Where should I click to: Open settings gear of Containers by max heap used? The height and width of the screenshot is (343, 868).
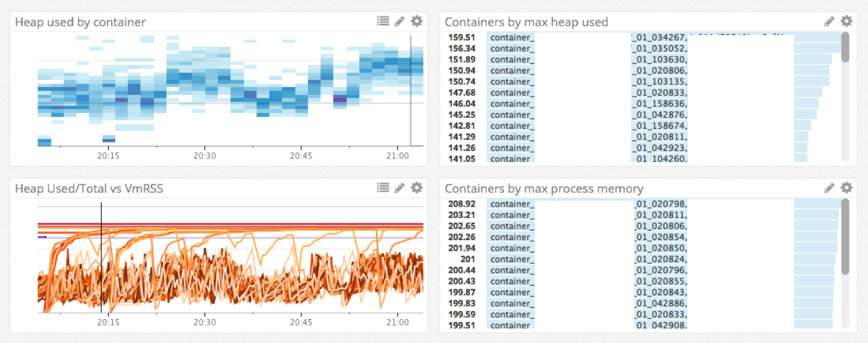click(x=847, y=21)
